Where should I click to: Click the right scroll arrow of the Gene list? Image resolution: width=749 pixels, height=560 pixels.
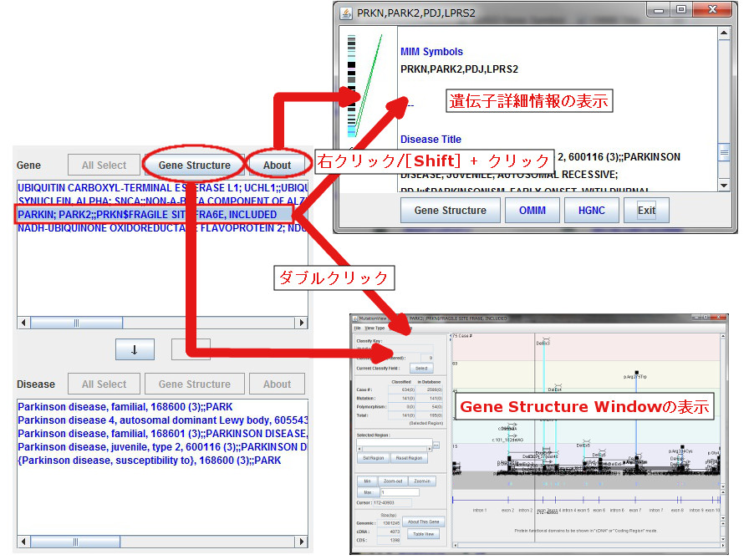click(302, 323)
